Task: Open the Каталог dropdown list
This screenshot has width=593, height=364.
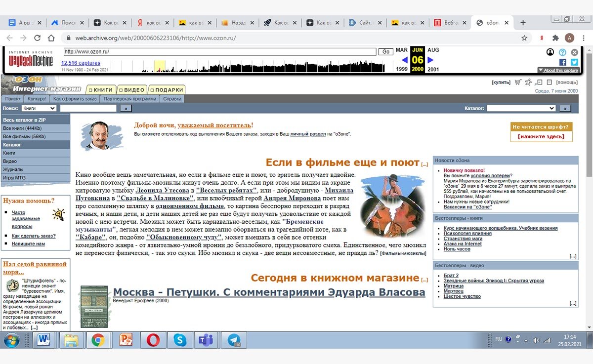Action: (x=521, y=108)
